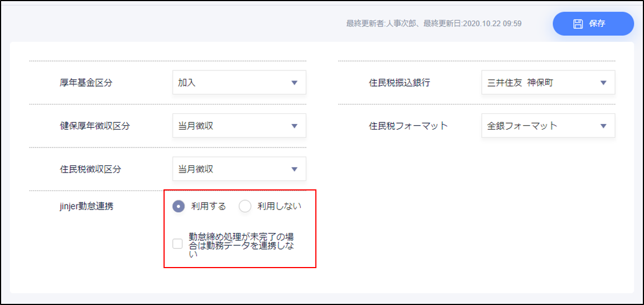Select the 利用する radio button
The height and width of the screenshot is (305, 644).
click(x=178, y=207)
